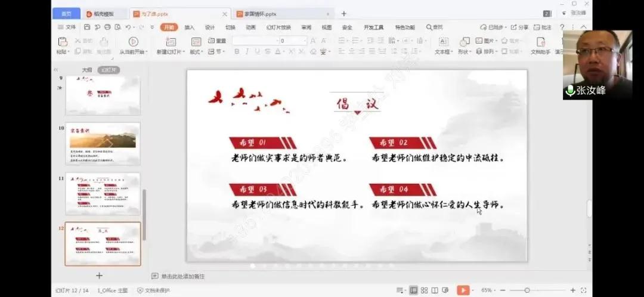Click the zoom slider in status bar
The image size is (644, 297).
tap(527, 290)
